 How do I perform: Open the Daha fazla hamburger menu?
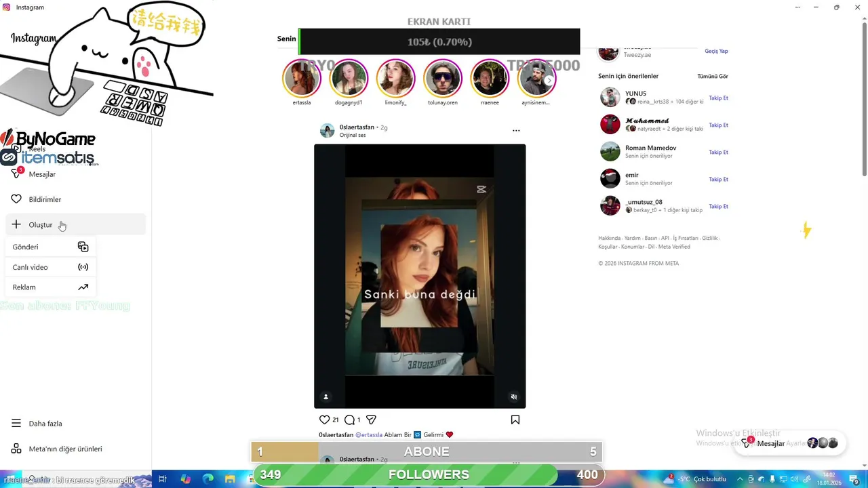point(16,424)
